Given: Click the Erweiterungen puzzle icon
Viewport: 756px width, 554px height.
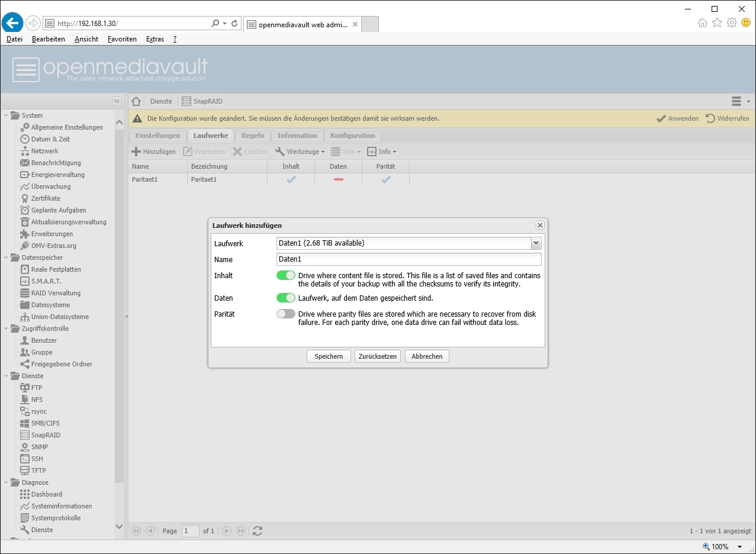Looking at the screenshot, I should 25,234.
